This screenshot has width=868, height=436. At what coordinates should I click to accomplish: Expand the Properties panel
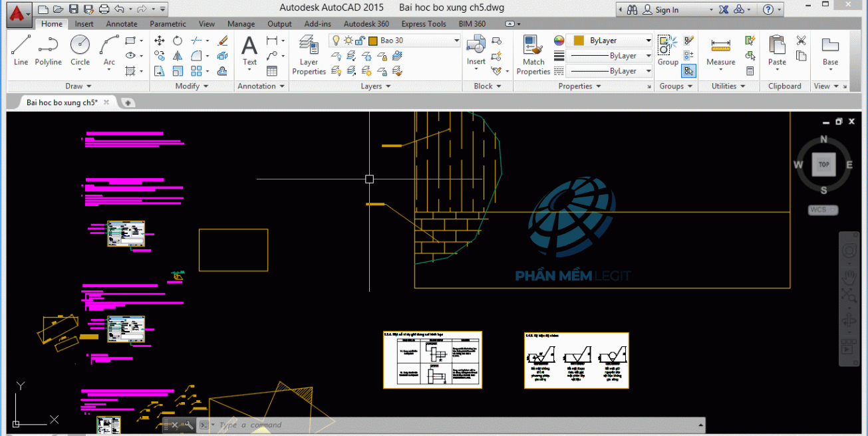580,86
